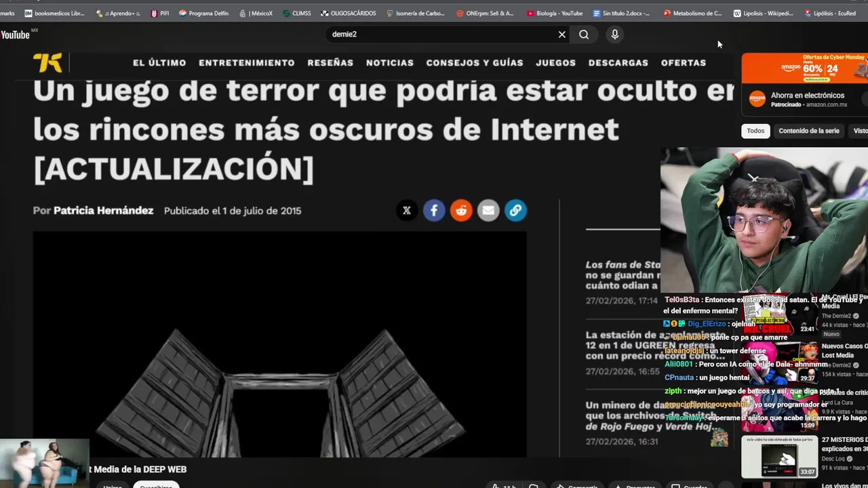Open author Patricia Hernández's profile

pyautogui.click(x=104, y=211)
